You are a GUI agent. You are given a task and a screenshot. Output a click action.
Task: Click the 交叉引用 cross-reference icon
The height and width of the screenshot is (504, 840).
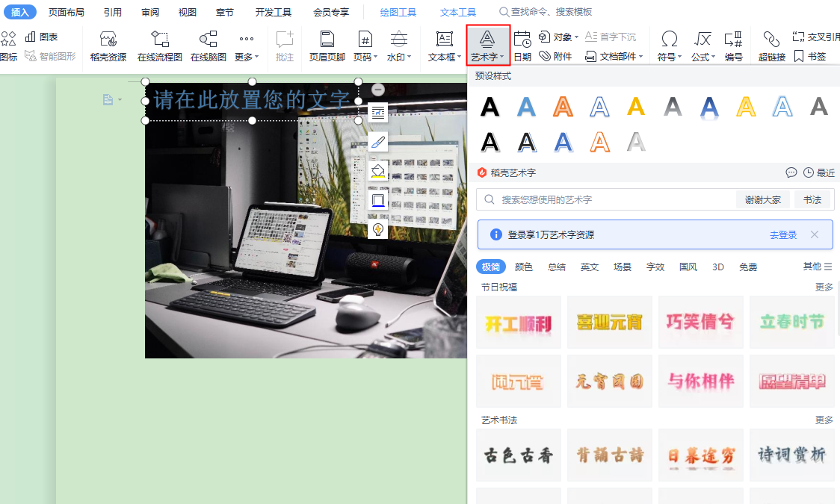(x=815, y=37)
